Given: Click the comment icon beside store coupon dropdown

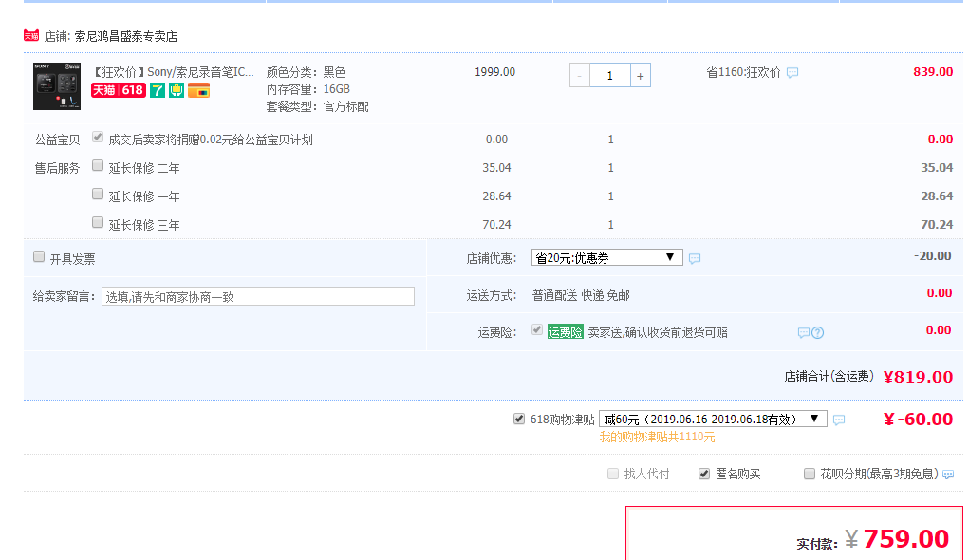Looking at the screenshot, I should pos(695,258).
